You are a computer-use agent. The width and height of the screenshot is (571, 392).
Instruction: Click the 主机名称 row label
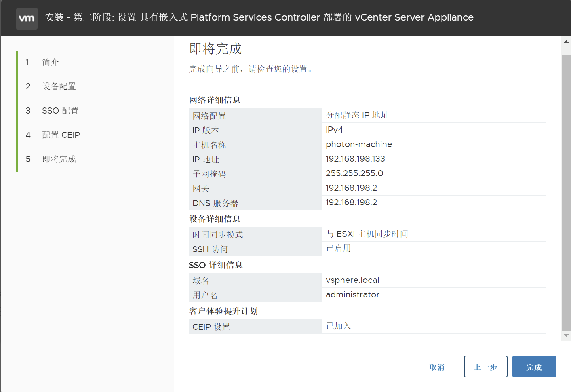pos(209,145)
